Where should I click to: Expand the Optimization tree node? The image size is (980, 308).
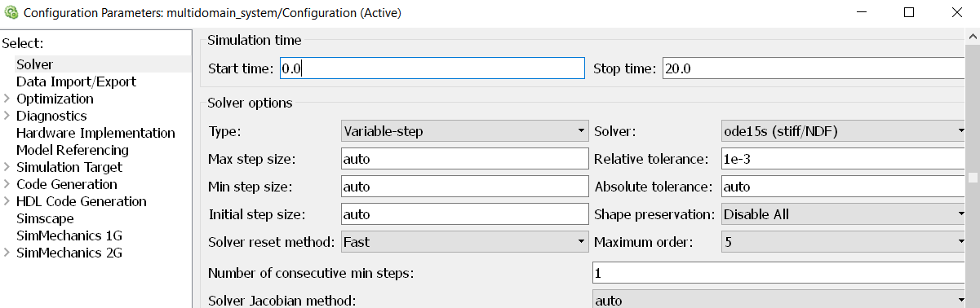[x=7, y=99]
